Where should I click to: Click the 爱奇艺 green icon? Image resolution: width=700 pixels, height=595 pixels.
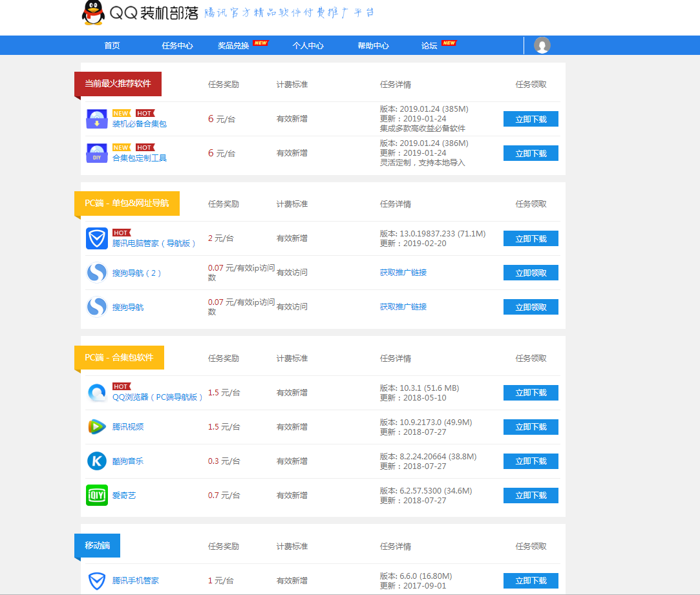pos(97,496)
